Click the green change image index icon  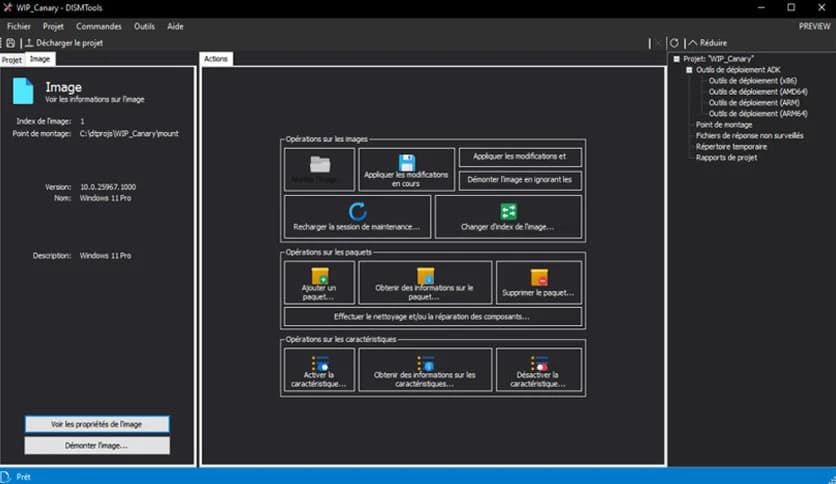coord(508,211)
